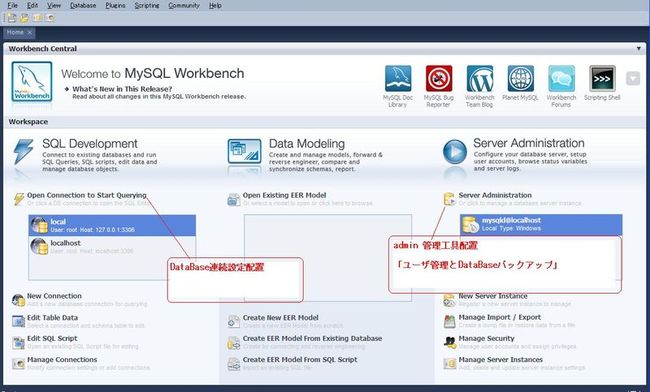Click the Manage Server Instances icon
Image resolution: width=650 pixels, height=392 pixels.
coord(450,363)
